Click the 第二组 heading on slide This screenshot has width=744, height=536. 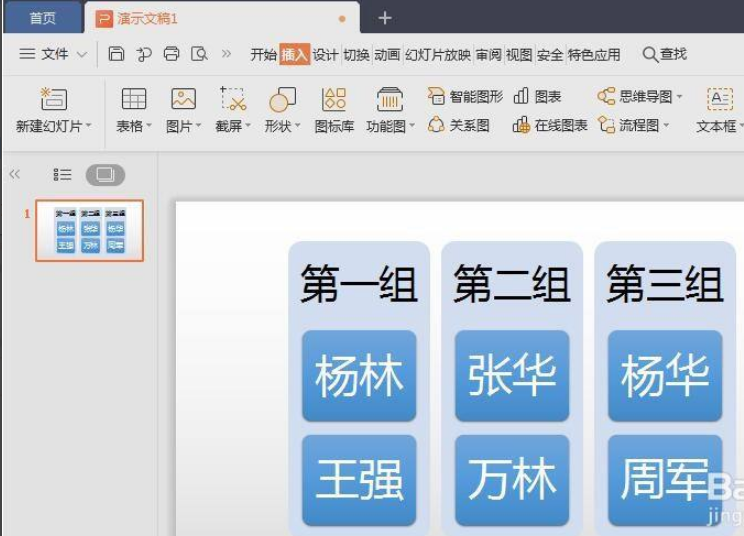[512, 284]
